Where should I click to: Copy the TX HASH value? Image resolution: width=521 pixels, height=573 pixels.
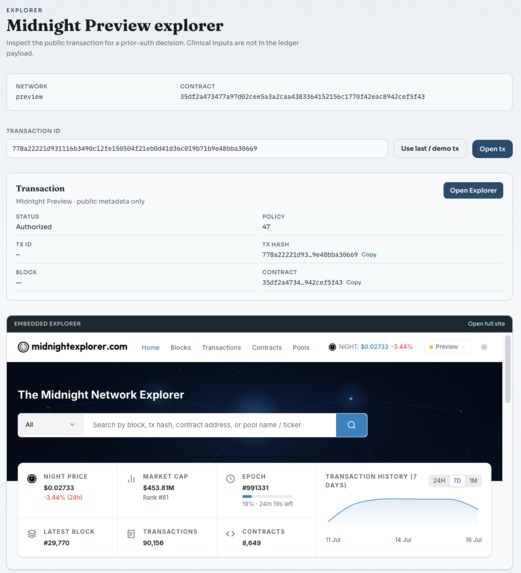coord(369,254)
